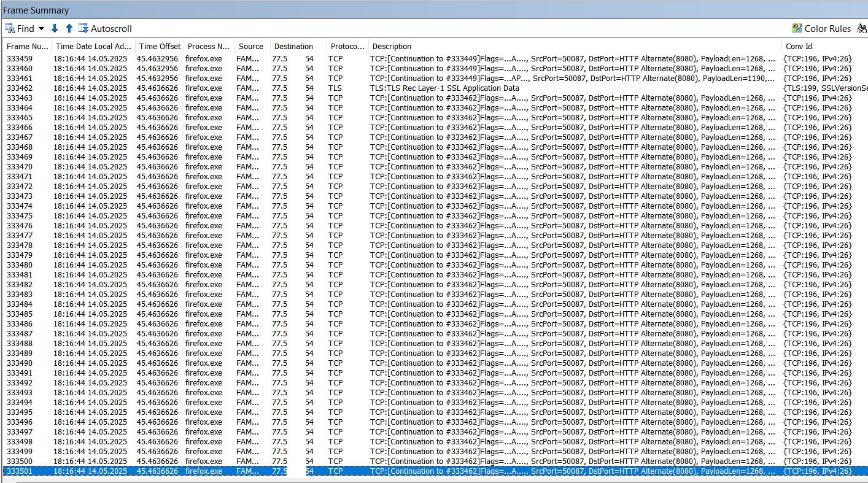Click the blue down arrow find-next icon
The width and height of the screenshot is (868, 483).
55,28
